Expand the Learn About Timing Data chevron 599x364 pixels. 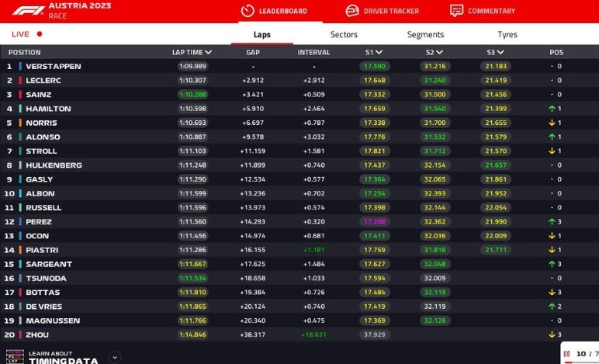pos(115,358)
